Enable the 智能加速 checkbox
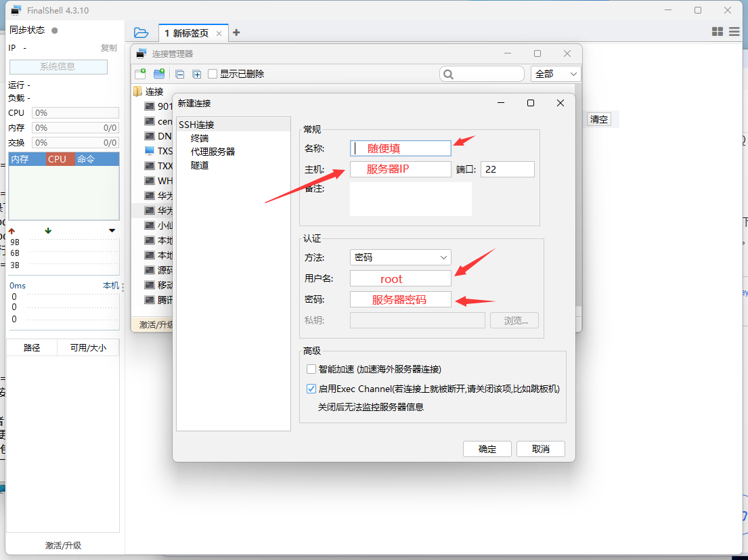This screenshot has width=748, height=560. click(x=311, y=369)
